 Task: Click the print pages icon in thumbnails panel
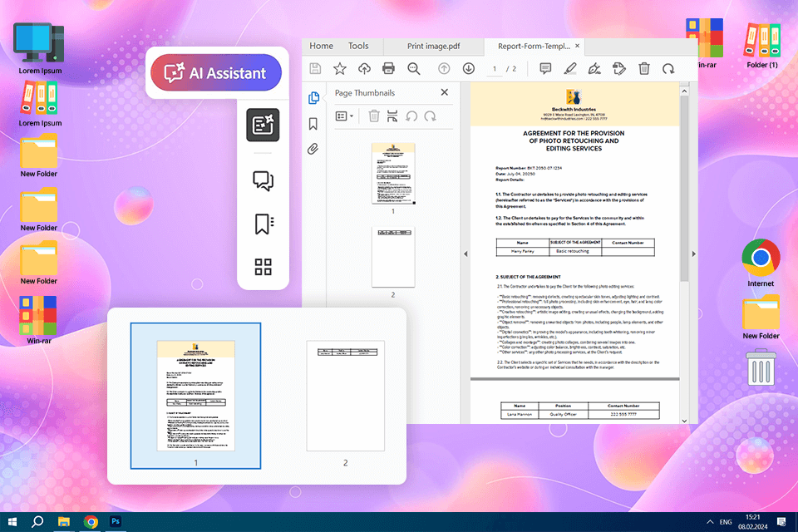(392, 116)
